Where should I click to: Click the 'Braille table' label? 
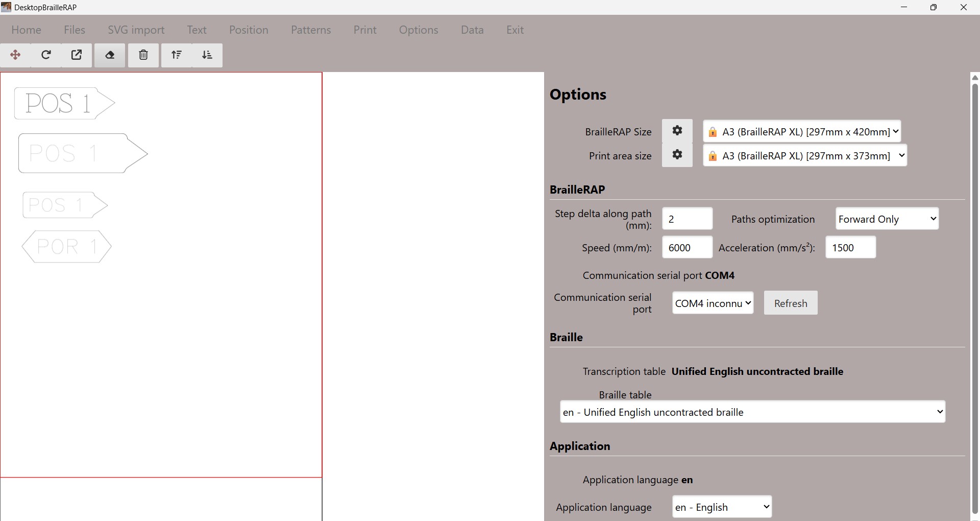click(625, 395)
